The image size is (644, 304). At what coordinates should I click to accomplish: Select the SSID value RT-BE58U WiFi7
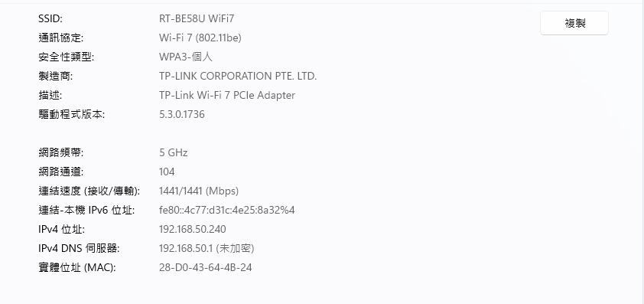[197, 18]
